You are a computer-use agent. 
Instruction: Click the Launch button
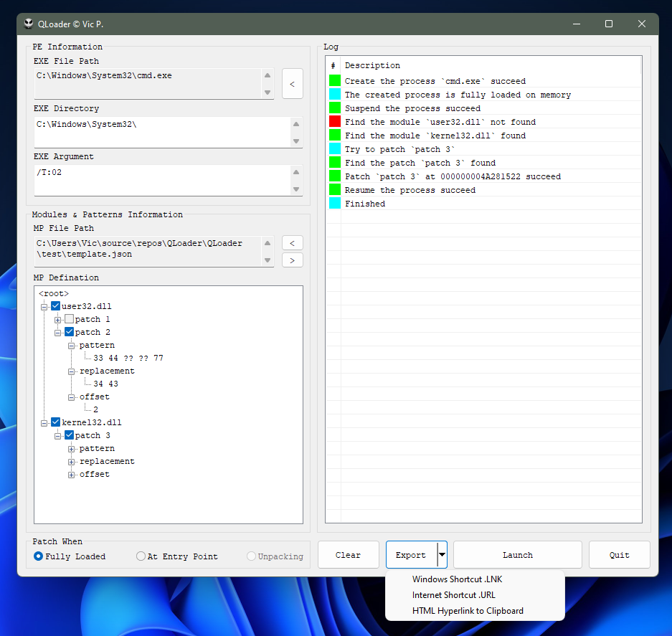coord(517,554)
